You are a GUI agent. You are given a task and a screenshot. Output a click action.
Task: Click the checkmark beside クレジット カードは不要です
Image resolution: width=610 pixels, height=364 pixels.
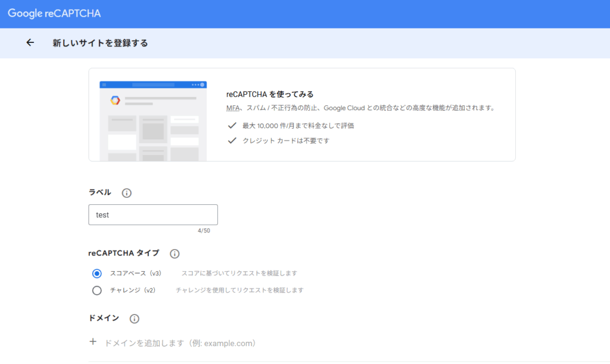click(232, 141)
